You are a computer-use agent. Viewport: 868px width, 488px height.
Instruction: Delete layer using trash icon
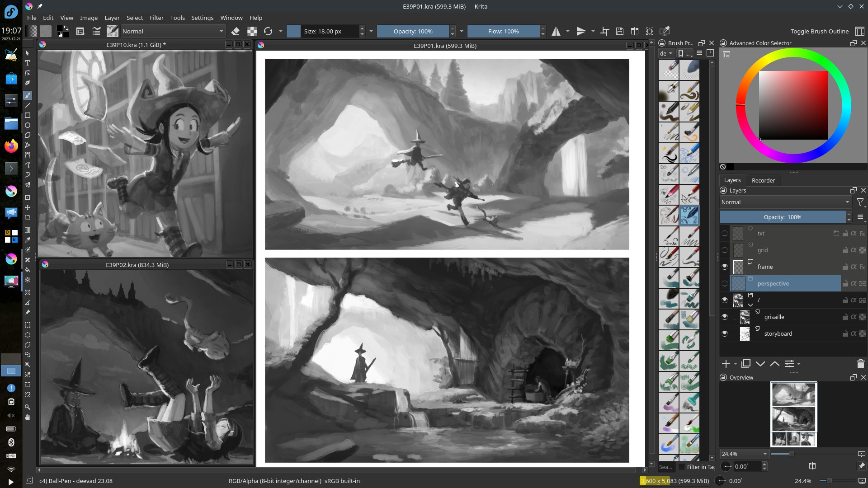coord(860,364)
